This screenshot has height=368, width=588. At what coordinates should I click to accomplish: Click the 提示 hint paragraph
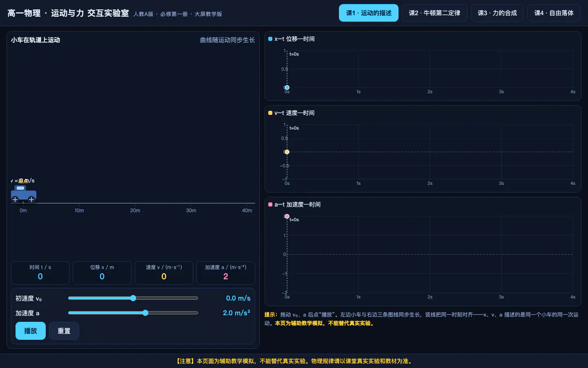point(421,319)
